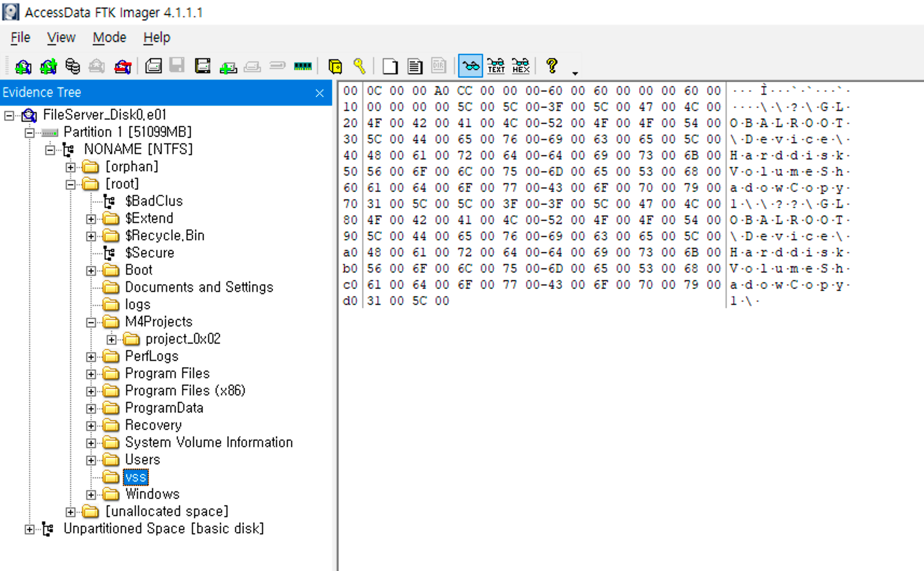Screen dimensions: 924x571
Task: Click the Help question mark icon
Action: [551, 66]
